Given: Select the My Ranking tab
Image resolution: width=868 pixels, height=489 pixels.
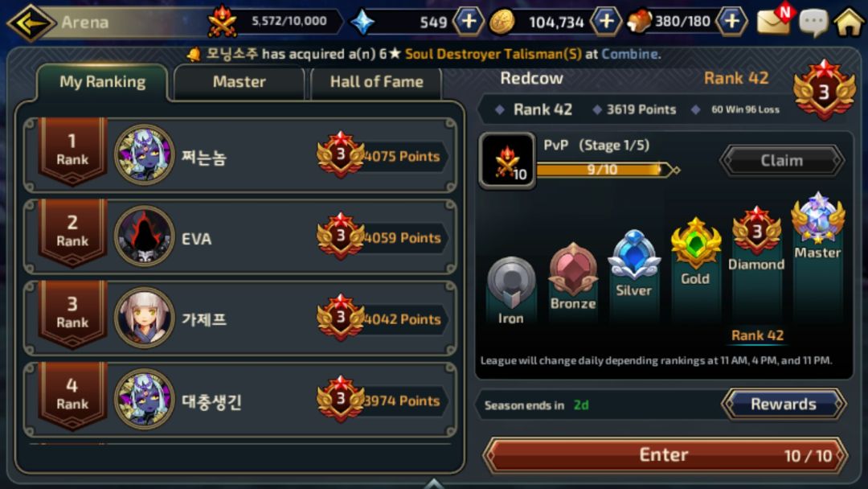Looking at the screenshot, I should point(102,82).
